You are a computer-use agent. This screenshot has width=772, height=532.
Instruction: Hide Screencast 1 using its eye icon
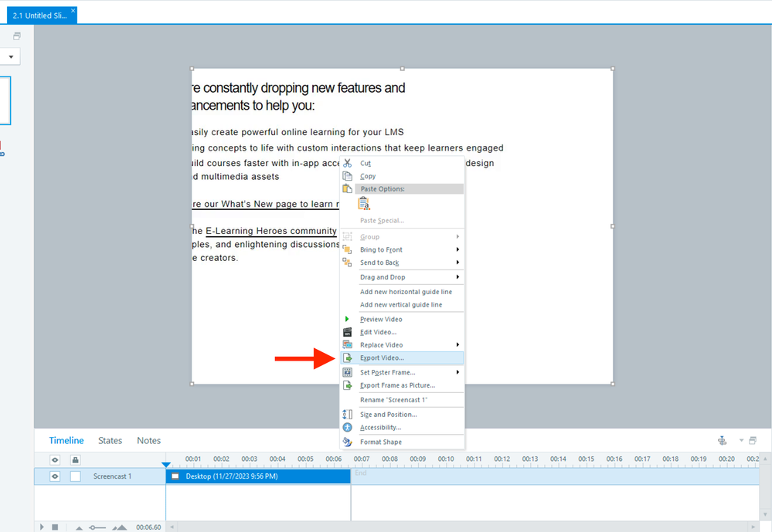coord(55,476)
